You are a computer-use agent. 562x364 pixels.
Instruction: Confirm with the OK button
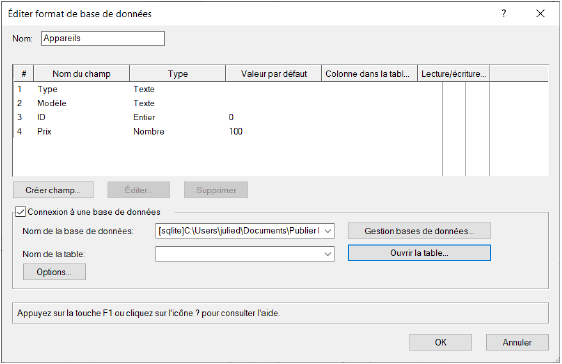click(x=440, y=343)
